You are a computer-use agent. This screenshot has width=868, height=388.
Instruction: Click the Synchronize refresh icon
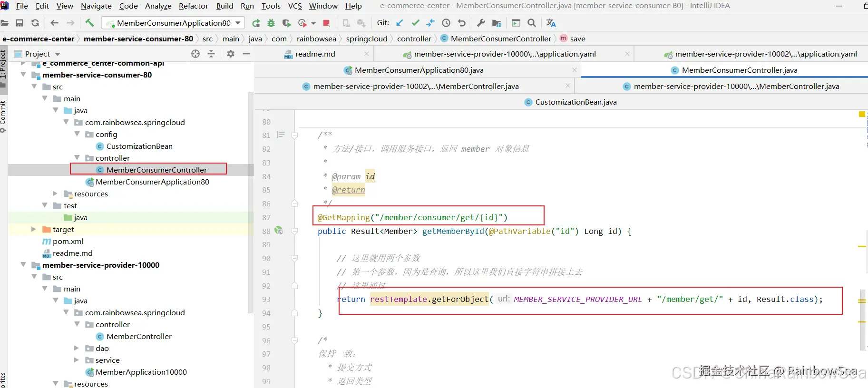point(35,23)
